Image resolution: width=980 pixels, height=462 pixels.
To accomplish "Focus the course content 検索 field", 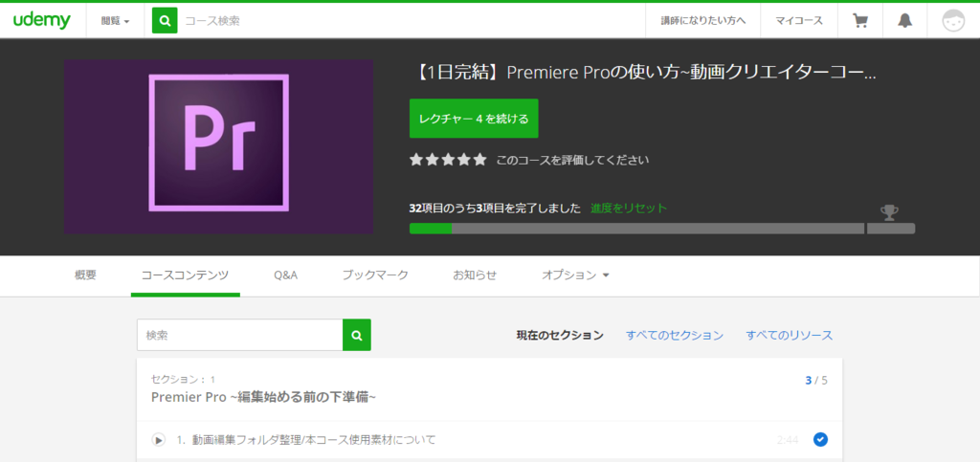I will coord(240,336).
